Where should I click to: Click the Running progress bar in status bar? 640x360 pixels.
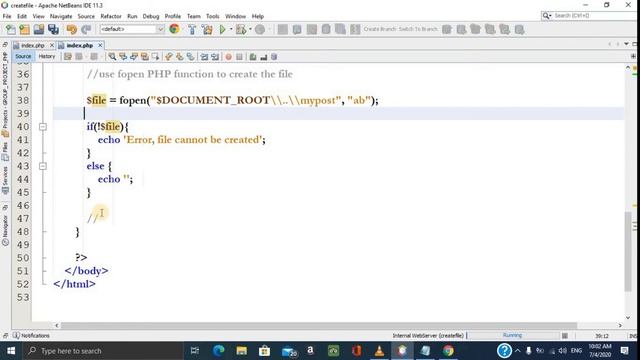click(512, 335)
